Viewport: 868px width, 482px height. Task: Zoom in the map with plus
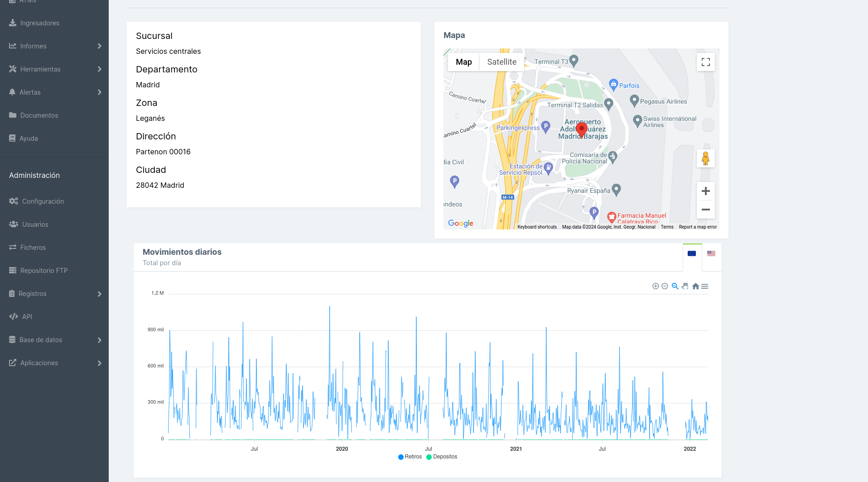tap(705, 191)
